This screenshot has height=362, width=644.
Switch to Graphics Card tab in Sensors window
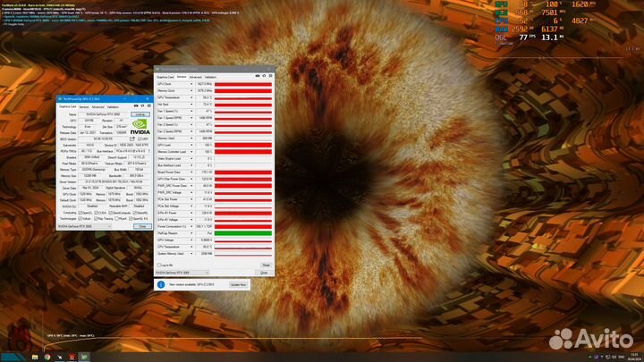[165, 77]
